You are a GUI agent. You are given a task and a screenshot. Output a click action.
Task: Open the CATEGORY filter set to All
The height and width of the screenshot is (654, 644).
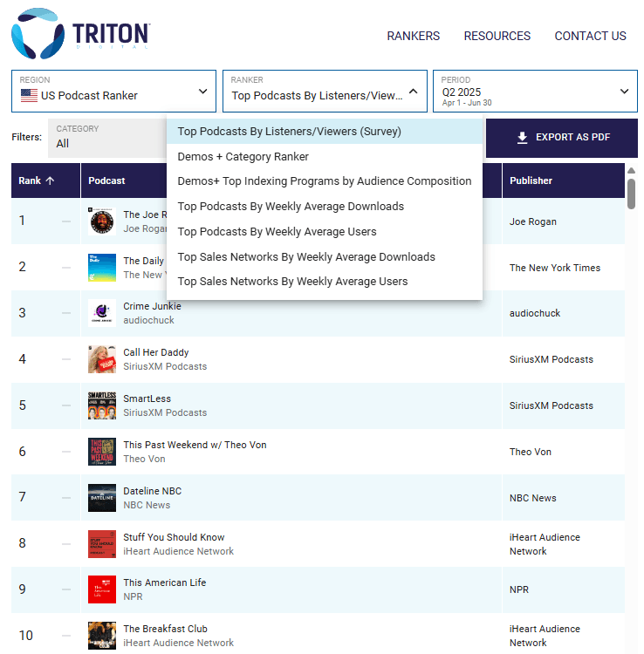point(107,138)
